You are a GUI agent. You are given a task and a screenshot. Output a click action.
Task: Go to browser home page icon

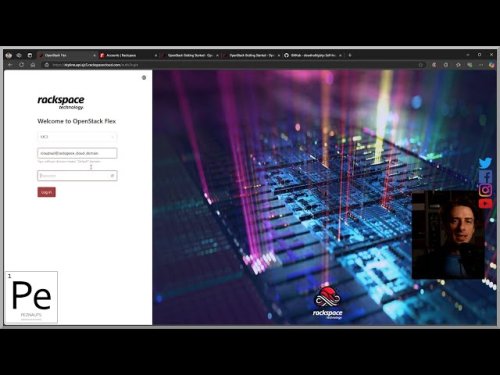pyautogui.click(x=33, y=65)
